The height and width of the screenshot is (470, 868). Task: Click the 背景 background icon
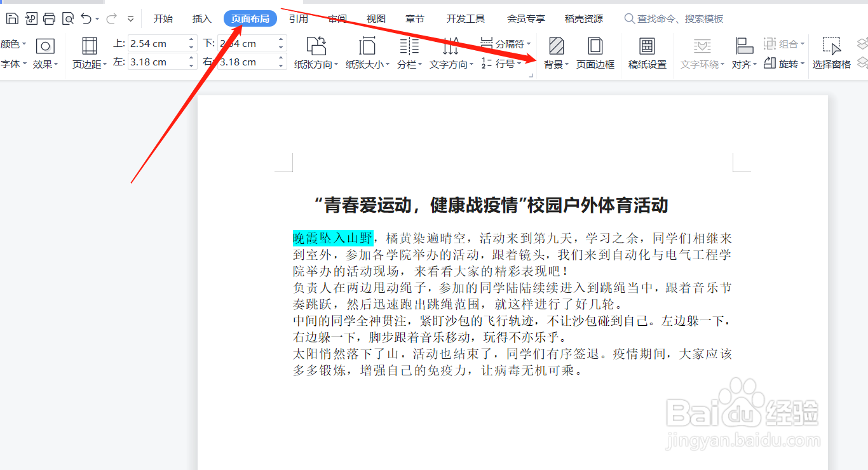coord(557,46)
